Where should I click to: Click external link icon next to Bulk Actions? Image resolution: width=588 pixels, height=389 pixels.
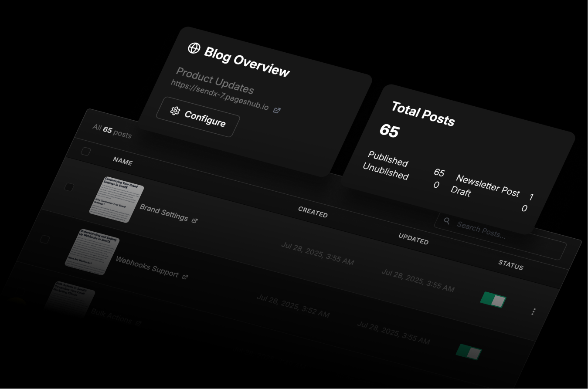(139, 323)
